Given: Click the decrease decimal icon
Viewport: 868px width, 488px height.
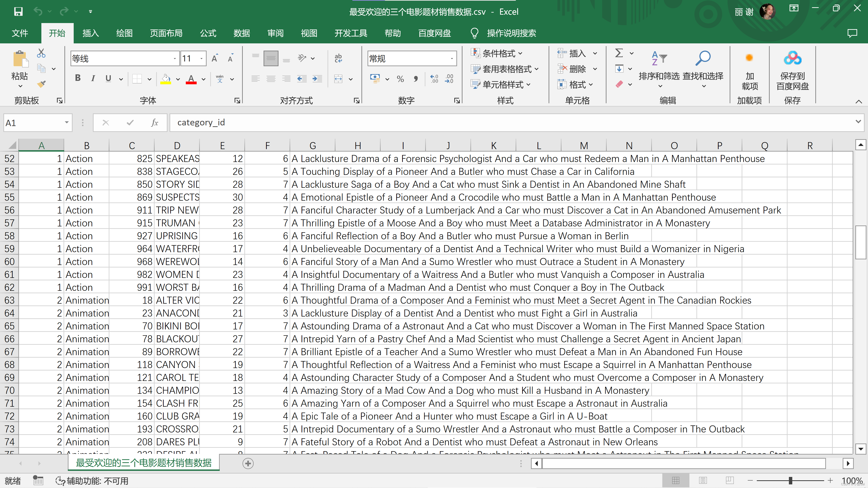Looking at the screenshot, I should coord(450,79).
